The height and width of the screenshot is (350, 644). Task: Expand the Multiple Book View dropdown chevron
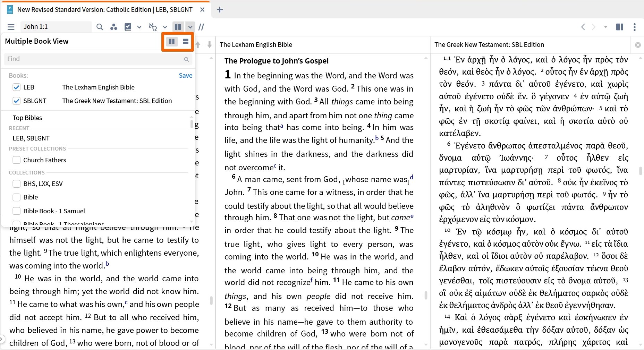190,27
